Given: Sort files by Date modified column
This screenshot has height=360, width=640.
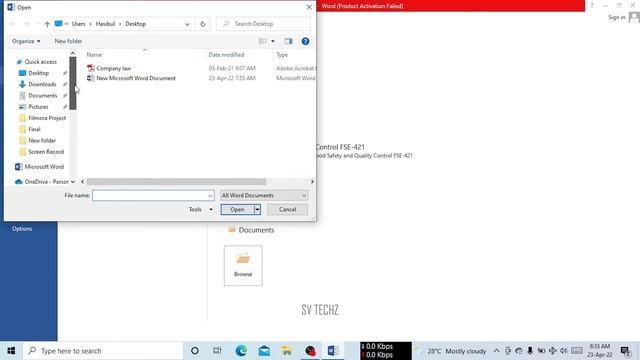Looking at the screenshot, I should coord(226,55).
